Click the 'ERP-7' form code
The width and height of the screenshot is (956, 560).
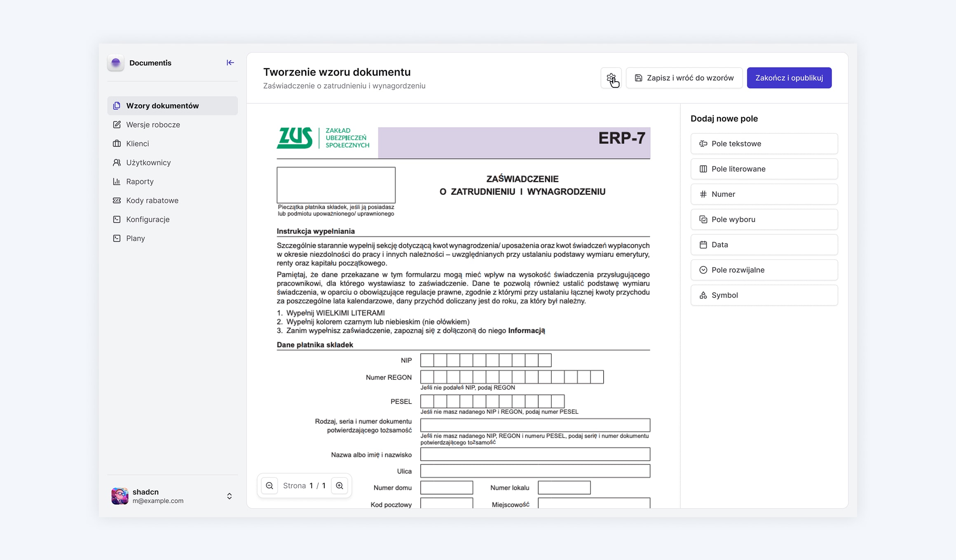click(622, 138)
